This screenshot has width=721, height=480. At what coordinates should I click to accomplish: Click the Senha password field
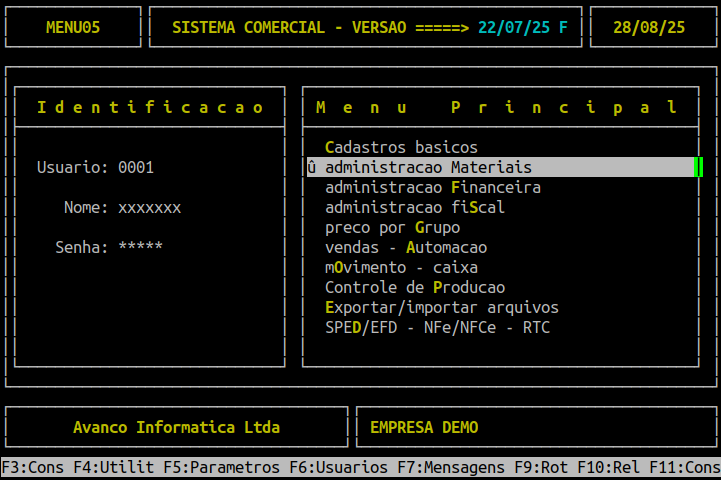140,247
